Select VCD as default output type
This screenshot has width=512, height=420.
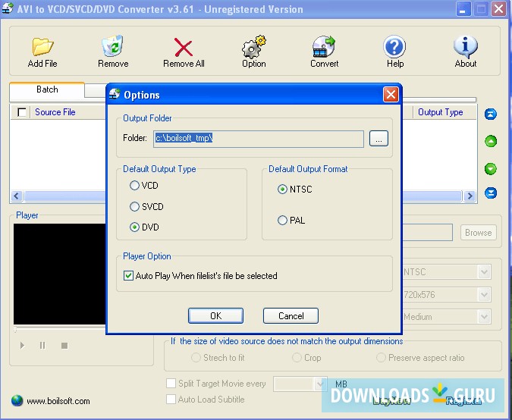(x=134, y=186)
